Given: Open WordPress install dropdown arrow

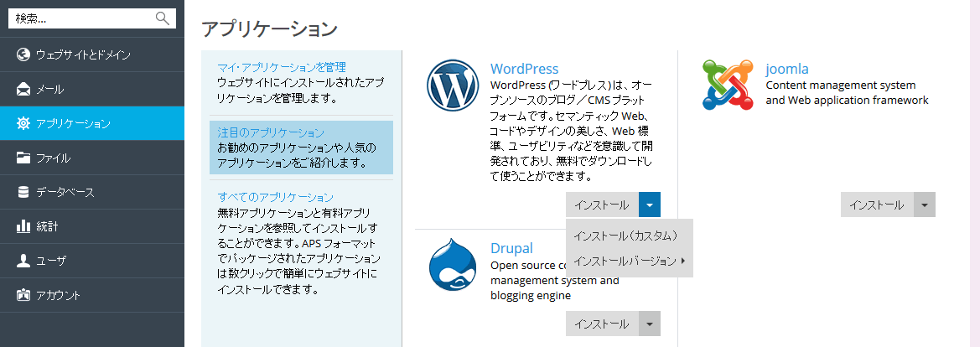Looking at the screenshot, I should (x=650, y=205).
